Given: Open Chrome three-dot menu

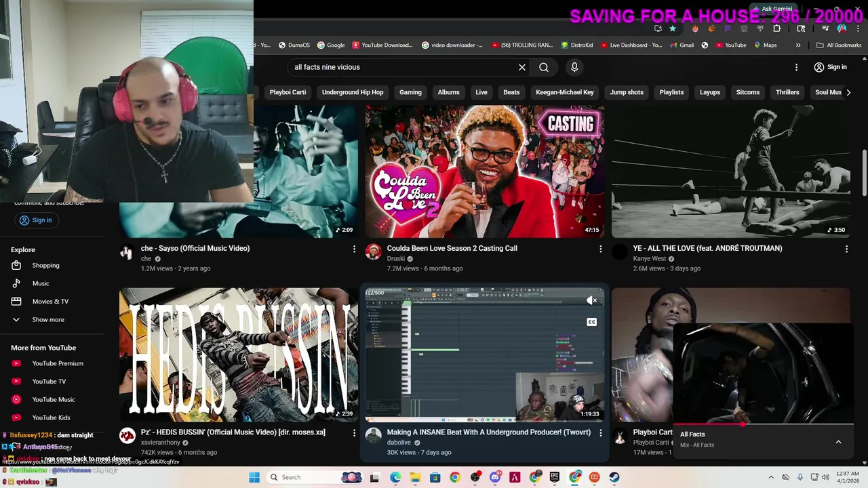Looking at the screenshot, I should pos(858,28).
